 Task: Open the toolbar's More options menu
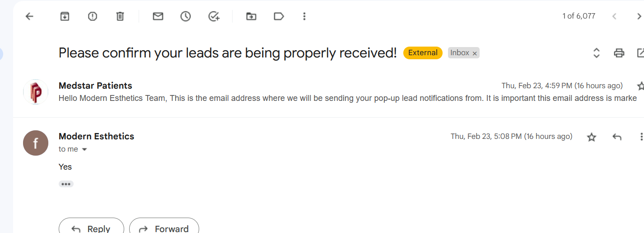pyautogui.click(x=304, y=16)
